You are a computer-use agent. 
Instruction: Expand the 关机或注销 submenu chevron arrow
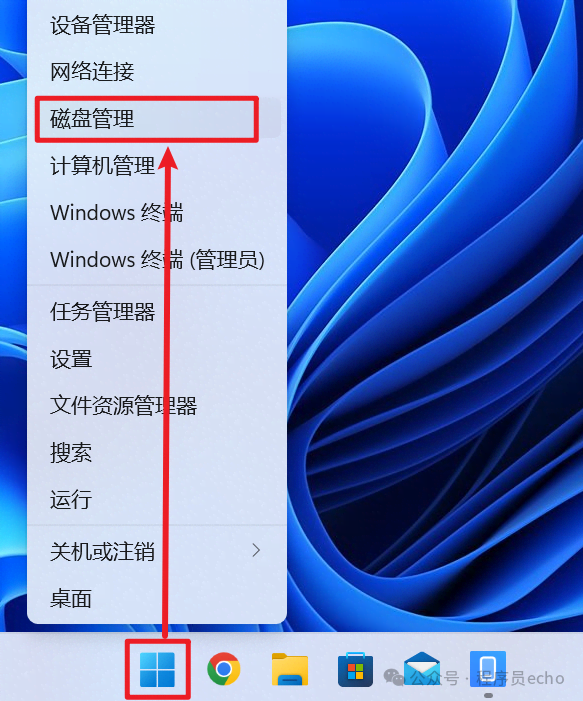click(256, 550)
